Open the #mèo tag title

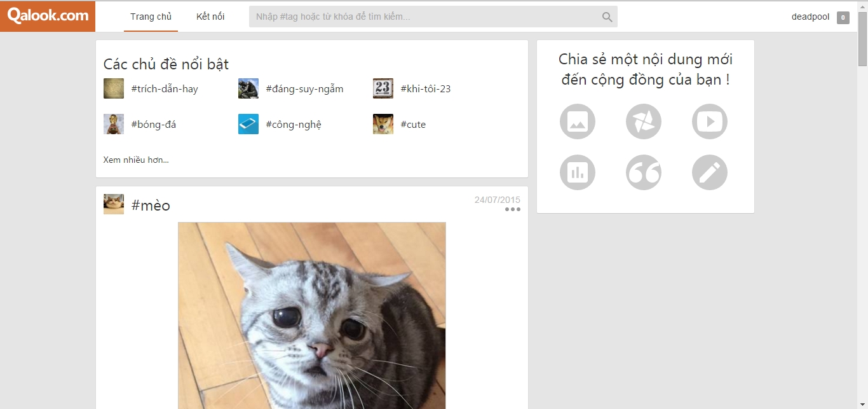(x=151, y=205)
